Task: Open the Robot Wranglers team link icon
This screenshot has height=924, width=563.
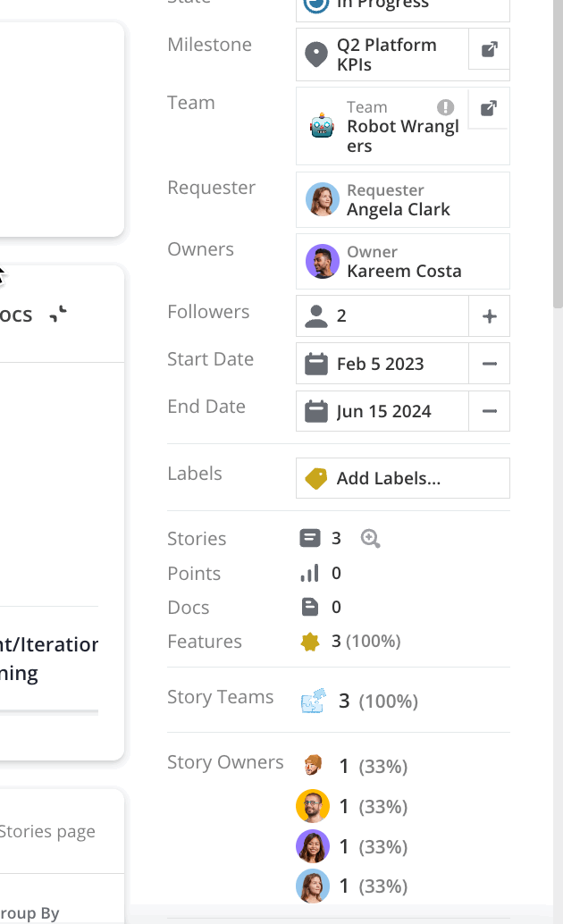Action: pyautogui.click(x=489, y=109)
